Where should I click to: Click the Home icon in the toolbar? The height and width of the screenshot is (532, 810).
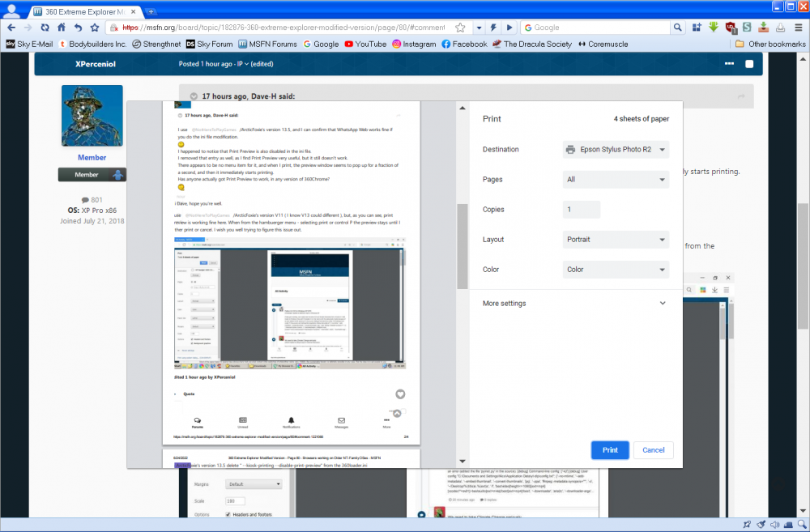61,27
